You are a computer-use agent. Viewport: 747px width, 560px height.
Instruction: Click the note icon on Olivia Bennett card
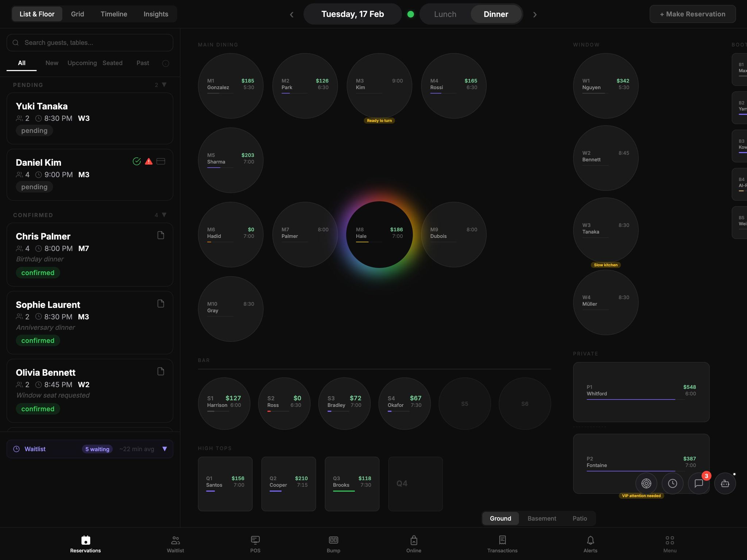click(x=160, y=371)
